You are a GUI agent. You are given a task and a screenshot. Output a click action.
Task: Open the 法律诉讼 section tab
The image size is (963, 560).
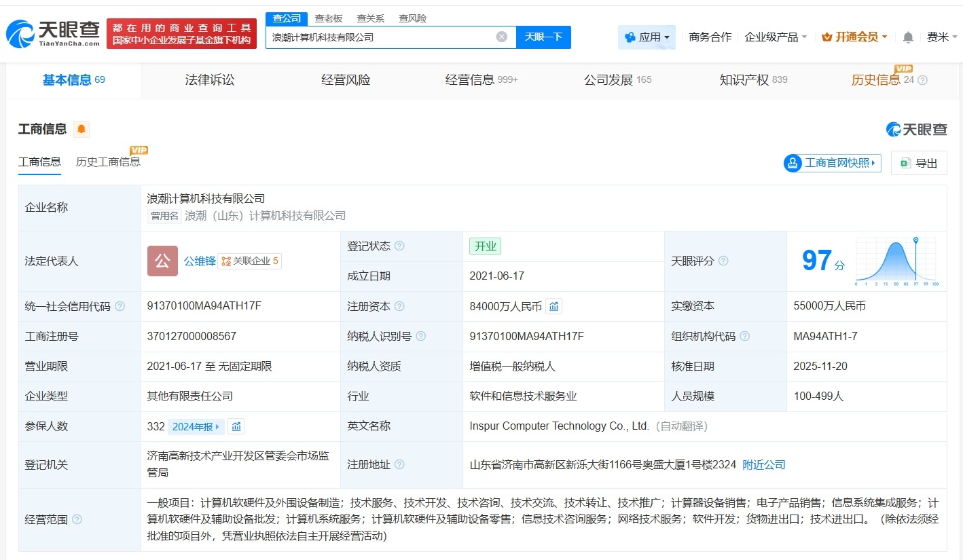208,79
